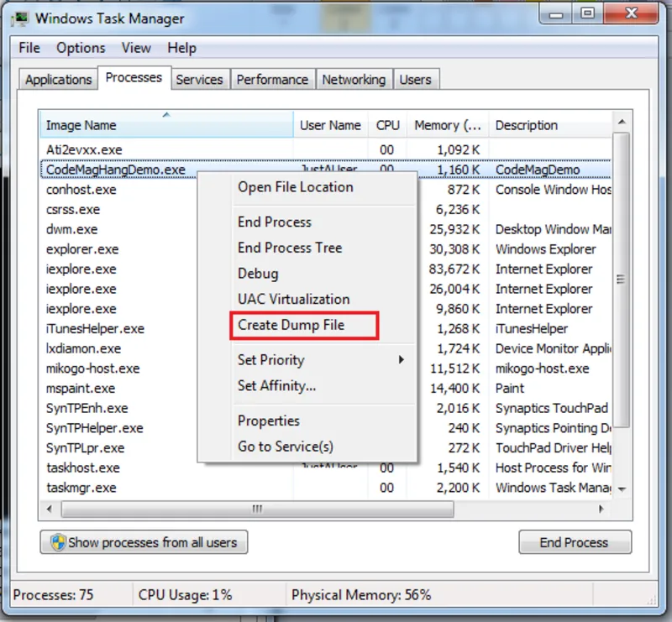
Task: Click the horizontal scrollbar thumb
Action: 257,509
